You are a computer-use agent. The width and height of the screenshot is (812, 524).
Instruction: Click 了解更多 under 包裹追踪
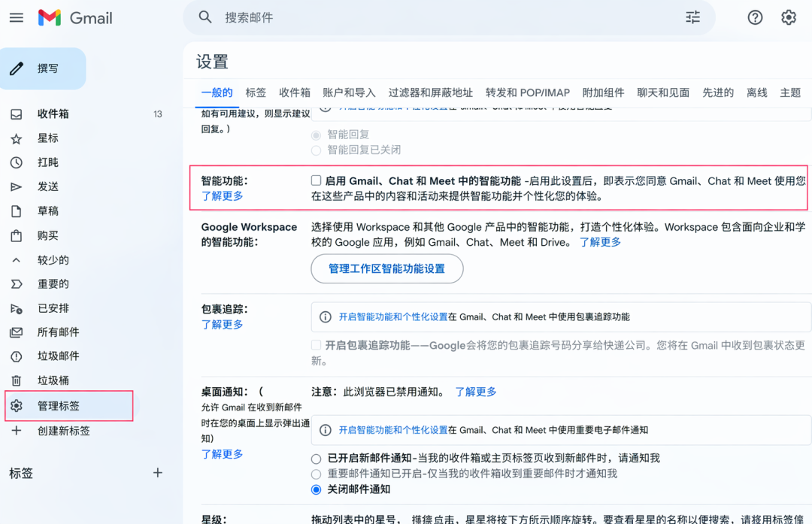tap(222, 324)
